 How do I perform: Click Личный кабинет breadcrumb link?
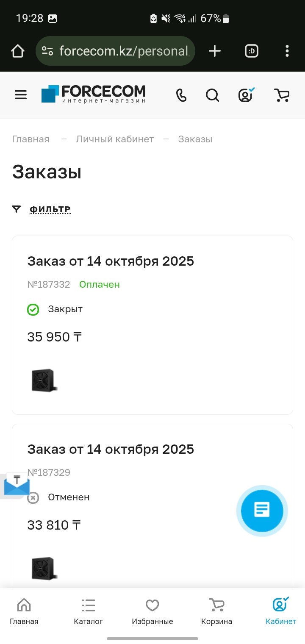pos(115,139)
